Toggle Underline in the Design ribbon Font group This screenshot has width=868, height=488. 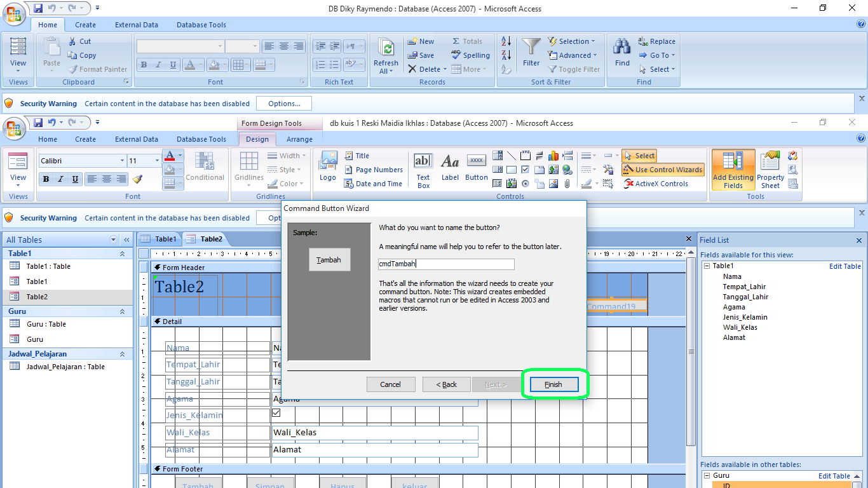pos(76,179)
